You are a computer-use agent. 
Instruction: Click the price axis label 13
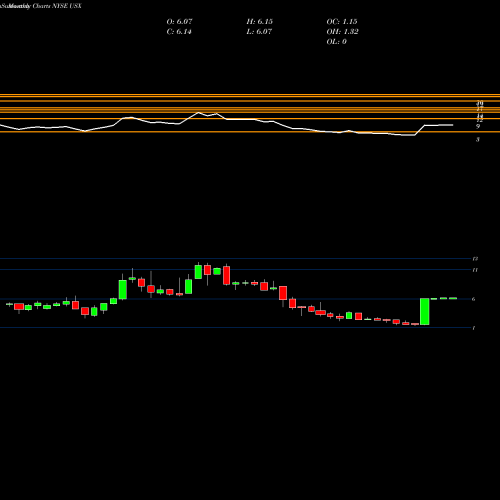point(475,259)
